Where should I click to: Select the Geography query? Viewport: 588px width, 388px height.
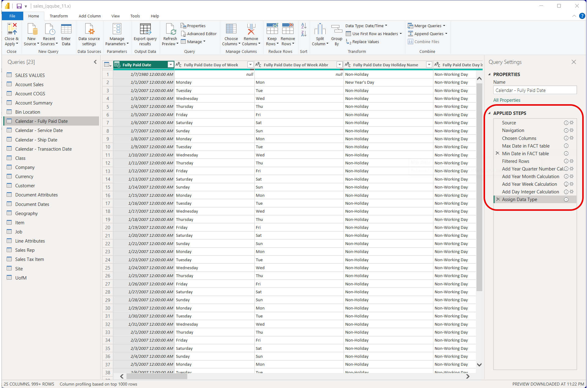point(26,213)
